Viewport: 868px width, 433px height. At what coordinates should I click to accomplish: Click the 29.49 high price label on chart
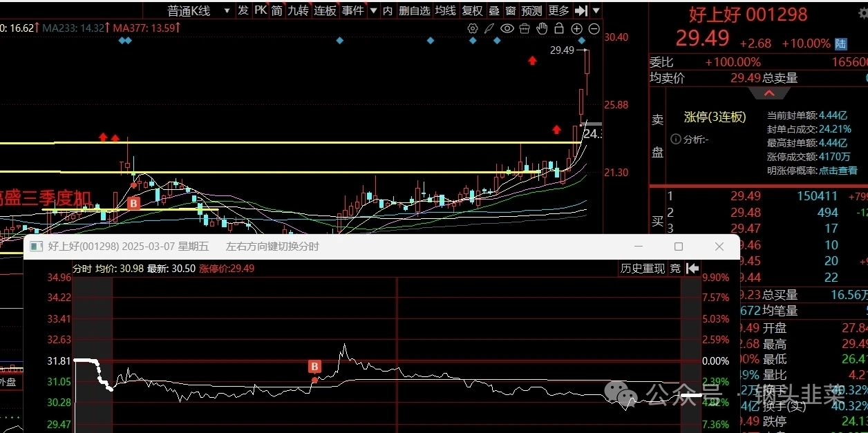pyautogui.click(x=563, y=50)
